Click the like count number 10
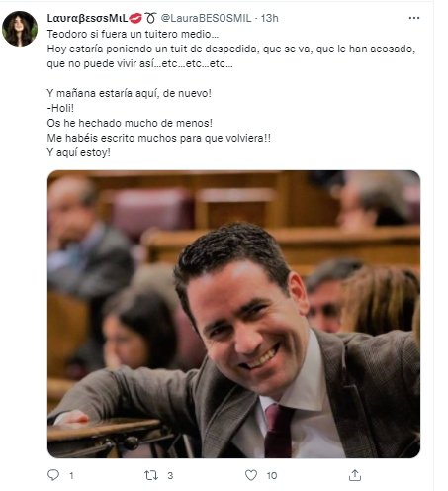448x491 pixels. (272, 475)
